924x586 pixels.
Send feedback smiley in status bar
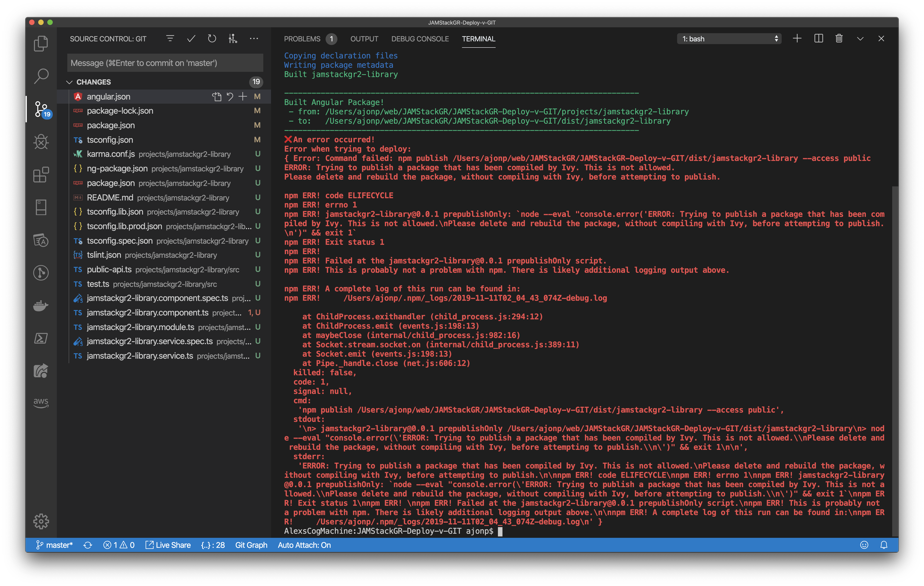pos(864,545)
